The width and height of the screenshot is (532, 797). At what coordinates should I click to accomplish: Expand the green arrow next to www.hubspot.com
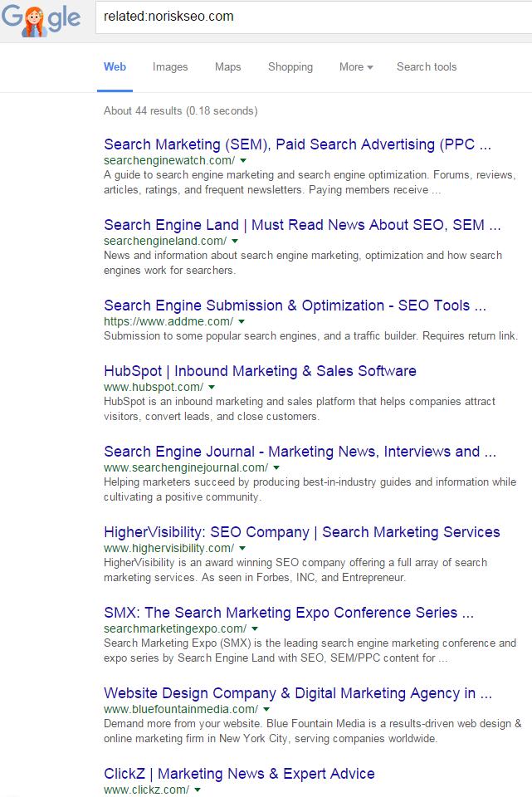point(212,387)
